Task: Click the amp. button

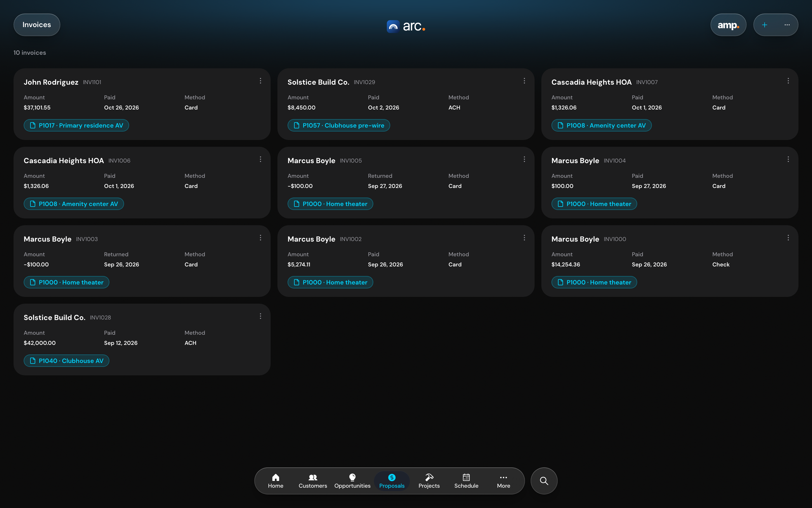Action: [728, 25]
